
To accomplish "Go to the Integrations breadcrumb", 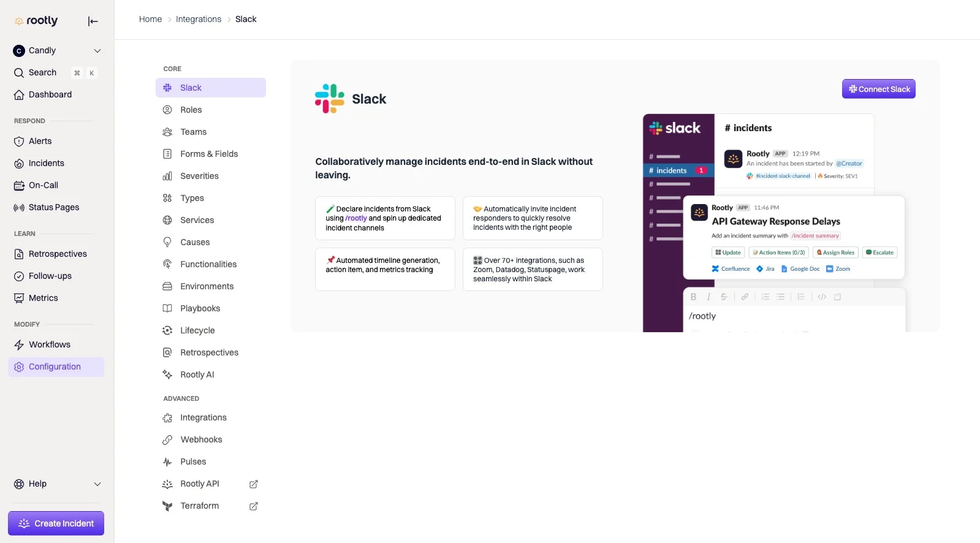I will pyautogui.click(x=199, y=20).
